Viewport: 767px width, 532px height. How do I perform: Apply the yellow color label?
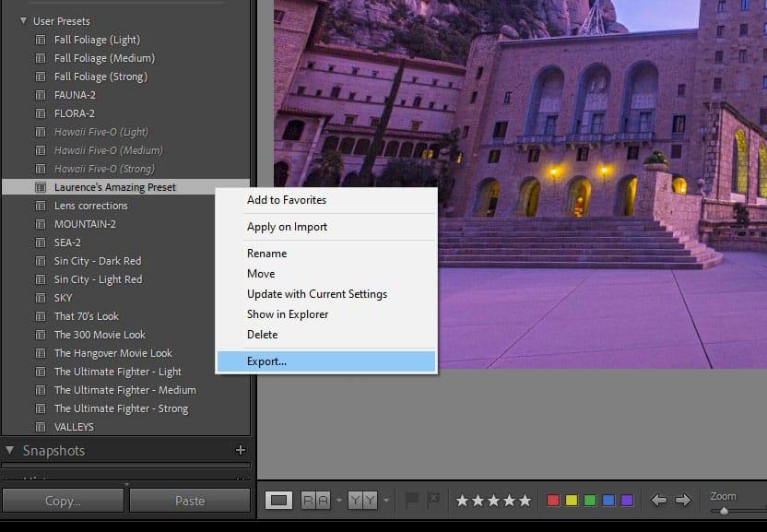[572, 500]
